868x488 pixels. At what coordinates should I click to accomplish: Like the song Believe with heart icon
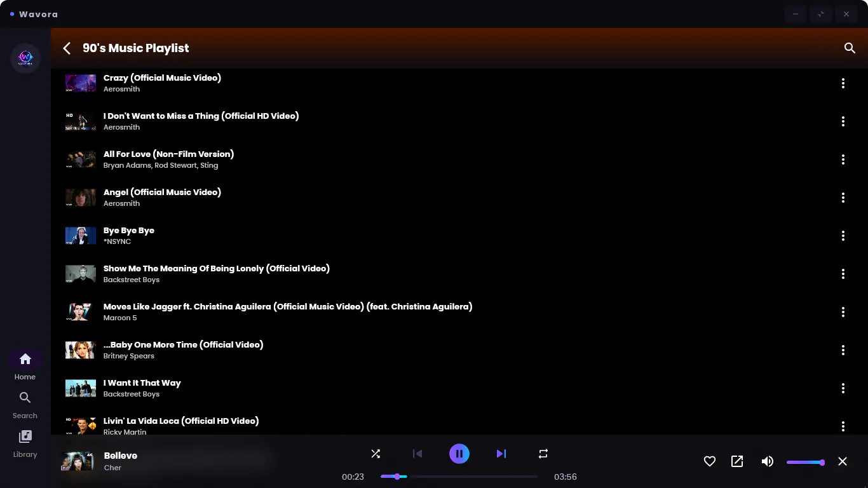tap(710, 461)
